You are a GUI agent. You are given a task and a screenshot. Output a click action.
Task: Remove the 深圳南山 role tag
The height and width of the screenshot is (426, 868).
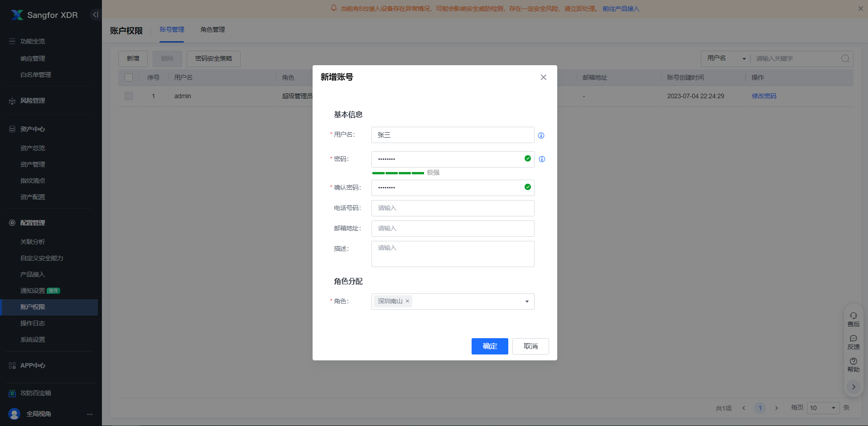[x=407, y=301]
